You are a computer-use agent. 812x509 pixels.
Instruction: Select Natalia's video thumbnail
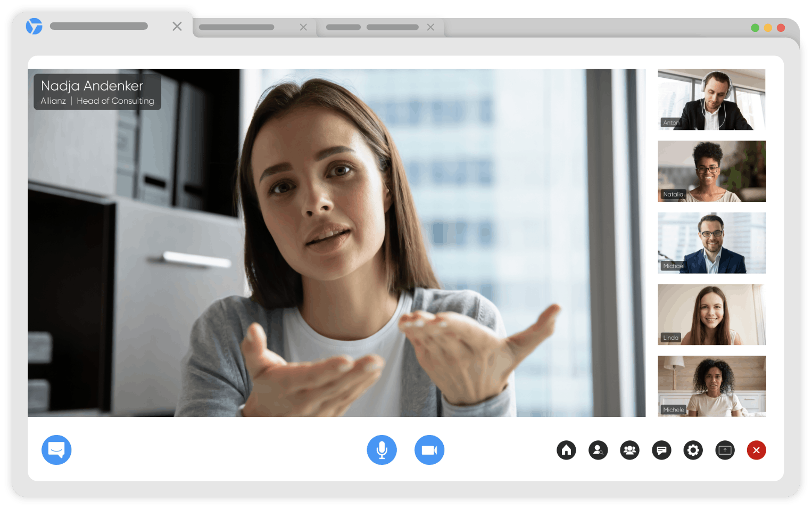pos(712,171)
